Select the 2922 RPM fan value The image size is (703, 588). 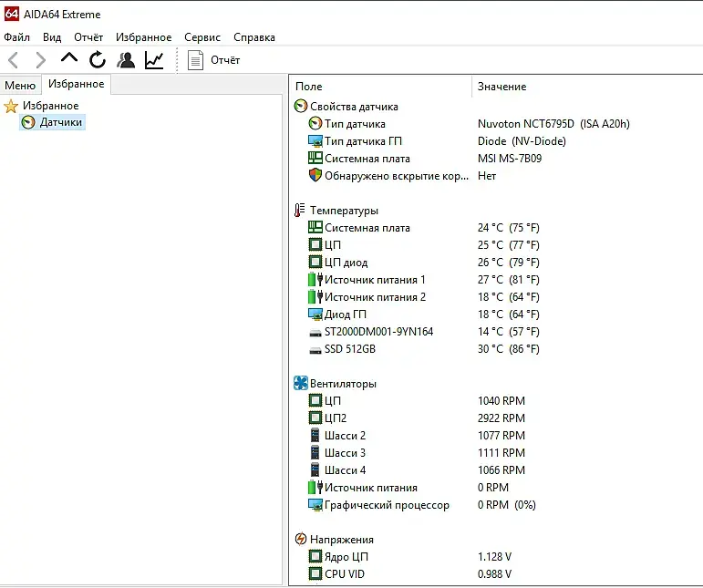pyautogui.click(x=501, y=418)
